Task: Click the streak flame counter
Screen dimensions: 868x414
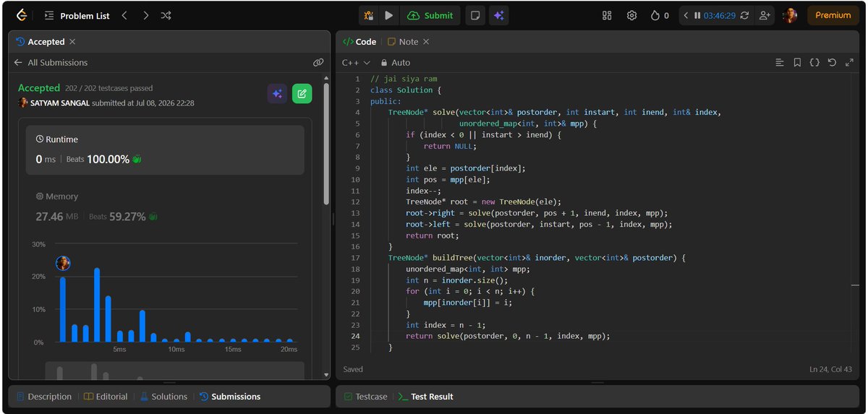Action: coord(660,15)
